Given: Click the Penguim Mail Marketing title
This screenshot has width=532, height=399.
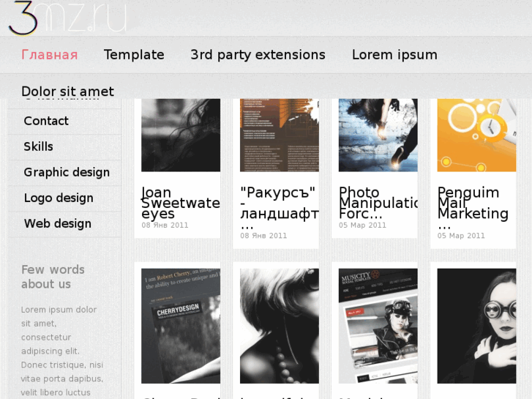Looking at the screenshot, I should click(x=473, y=208).
